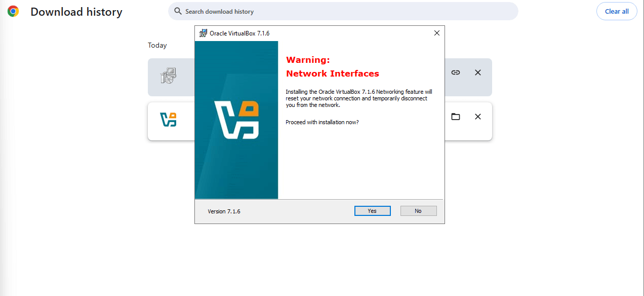This screenshot has width=644, height=296.
Task: Focus the Search download history field
Action: pos(343,11)
